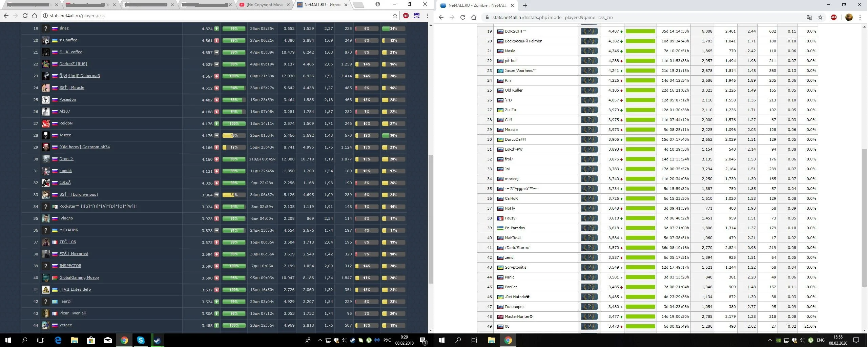868x347 pixels.
Task: Switch to the No Copyright Music tab
Action: (264, 5)
